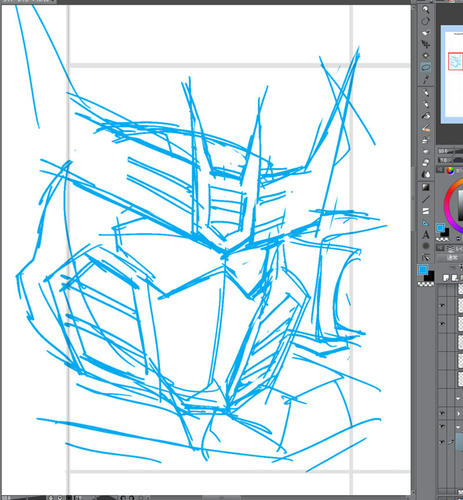Collapse the layer folder above the selected layer
The width and height of the screenshot is (463, 500).
pyautogui.click(x=459, y=427)
